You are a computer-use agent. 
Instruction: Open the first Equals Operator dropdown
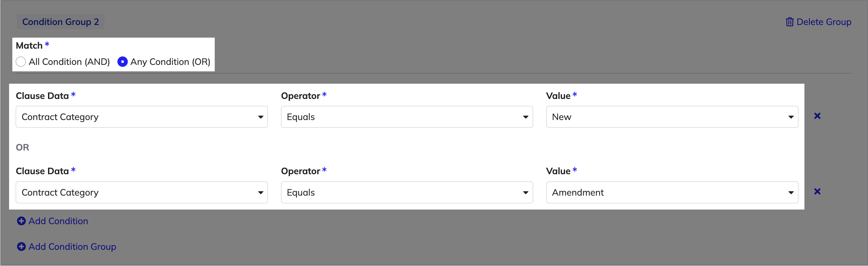click(407, 117)
